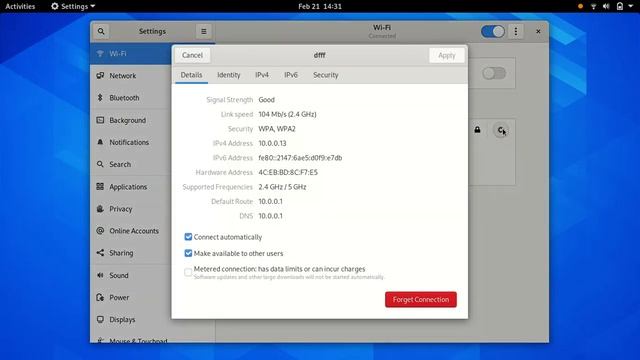Open the Sound settings entry
This screenshot has height=360, width=640.
pos(132,275)
